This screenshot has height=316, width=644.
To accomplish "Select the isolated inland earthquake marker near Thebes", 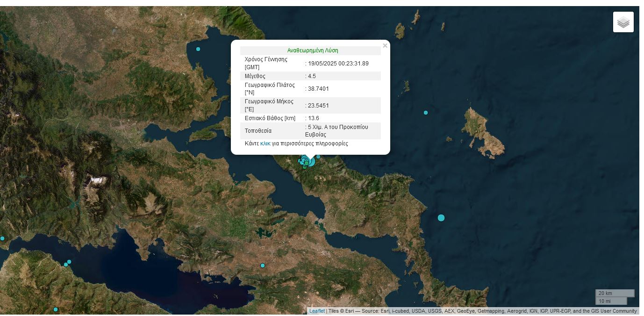I will [x=263, y=265].
